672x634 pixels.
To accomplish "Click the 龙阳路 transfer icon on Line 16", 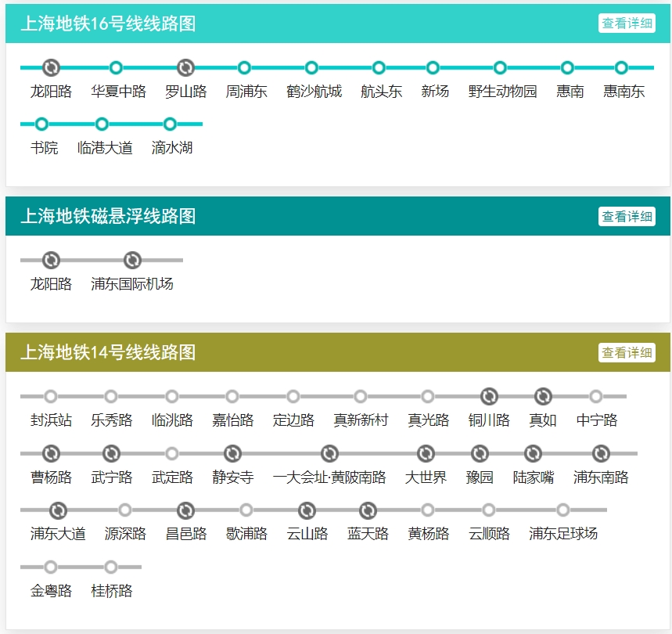I will click(51, 67).
